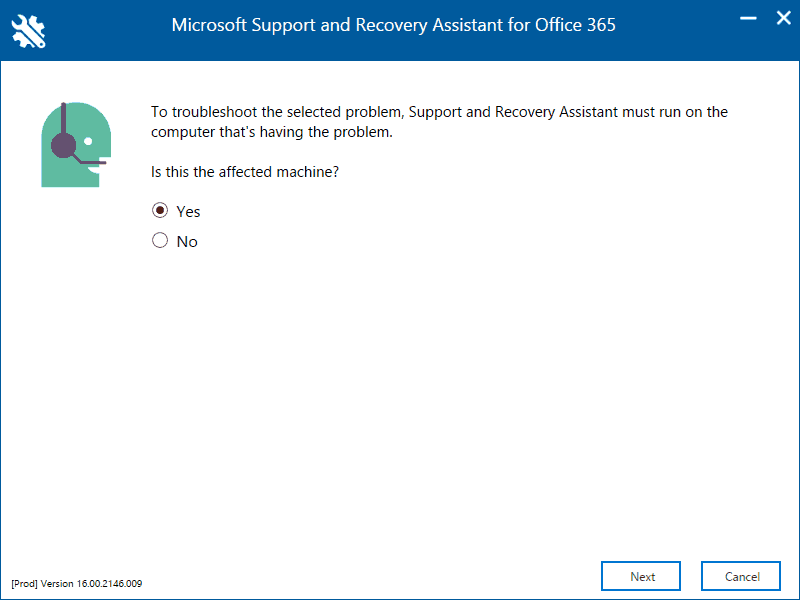Click the [Prod] tag in the footer
This screenshot has height=600, width=800.
(x=25, y=583)
